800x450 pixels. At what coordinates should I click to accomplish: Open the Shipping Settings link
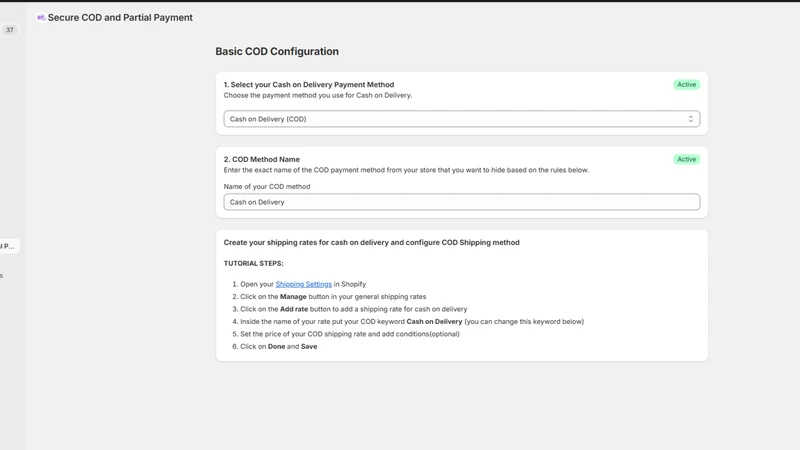point(304,284)
